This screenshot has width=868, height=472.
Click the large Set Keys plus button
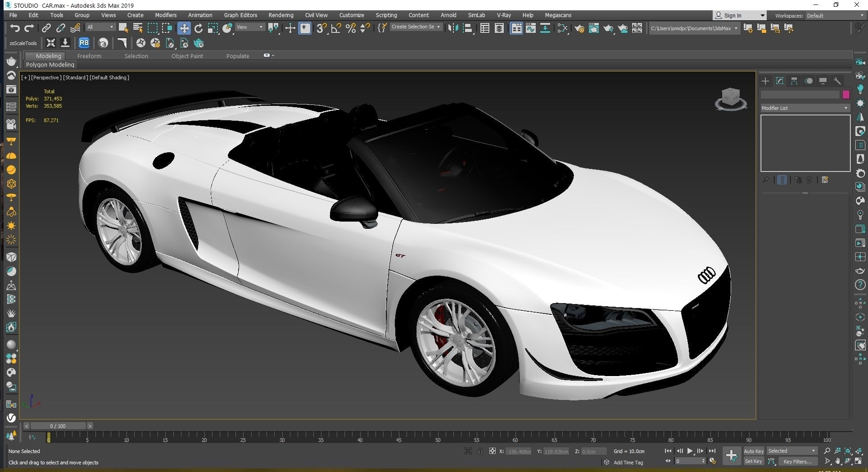(732, 456)
